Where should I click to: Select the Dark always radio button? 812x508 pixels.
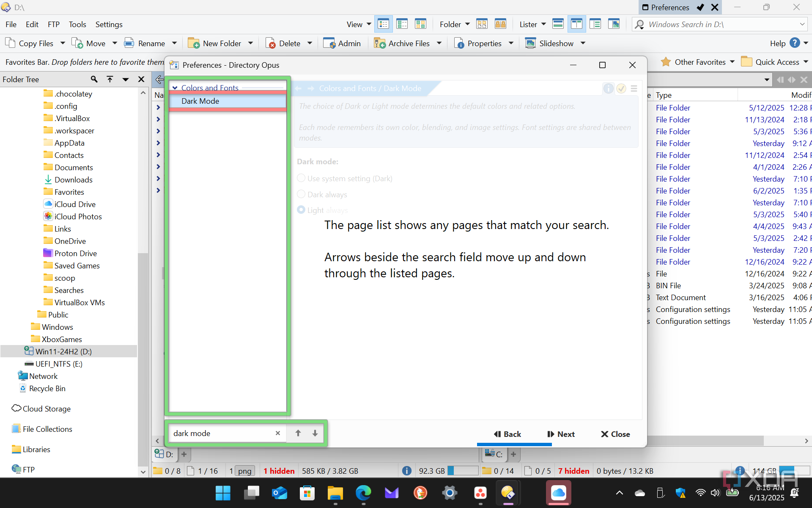pyautogui.click(x=301, y=194)
